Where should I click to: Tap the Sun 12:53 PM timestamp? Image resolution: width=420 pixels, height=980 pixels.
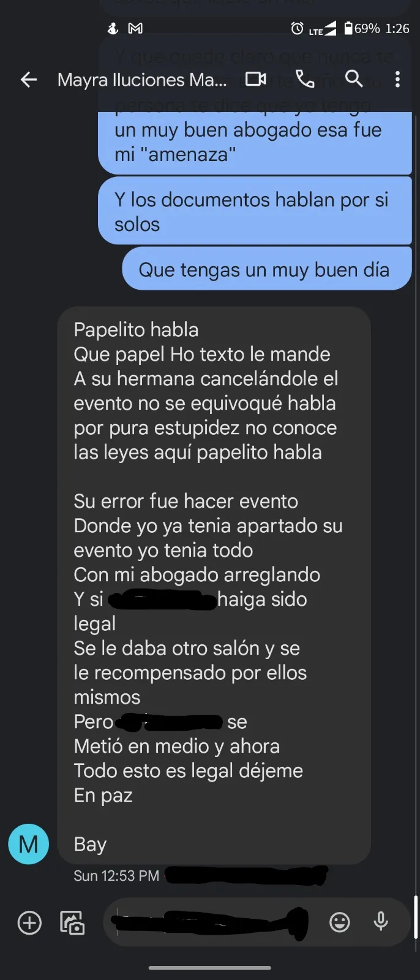point(116,876)
